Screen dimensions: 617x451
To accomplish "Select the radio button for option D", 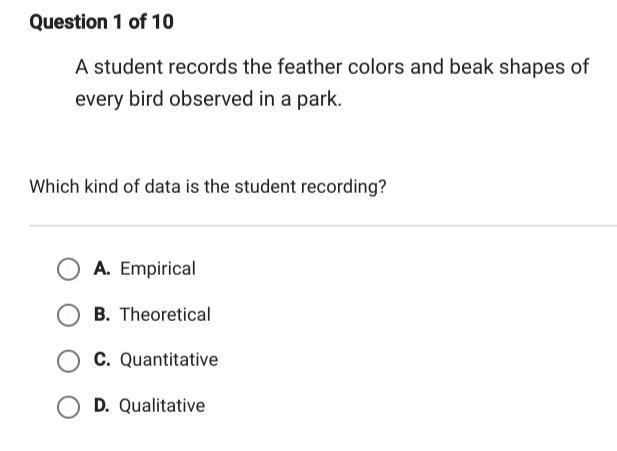I will [x=68, y=407].
